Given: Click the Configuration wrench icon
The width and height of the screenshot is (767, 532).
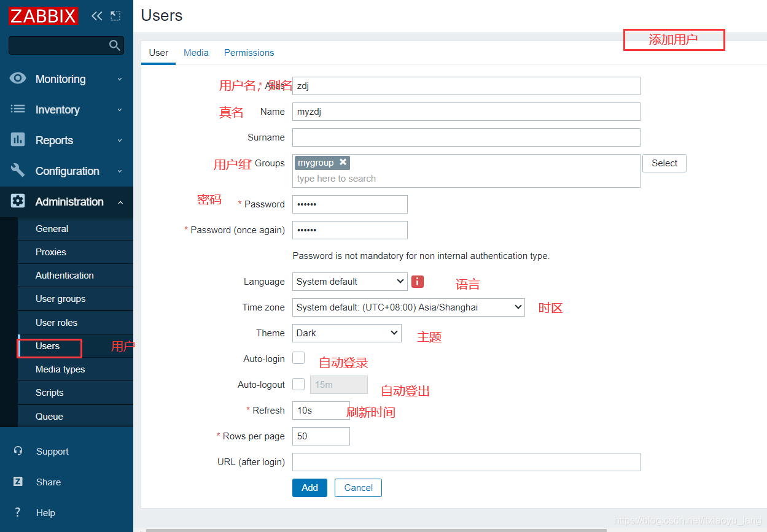Looking at the screenshot, I should (18, 171).
